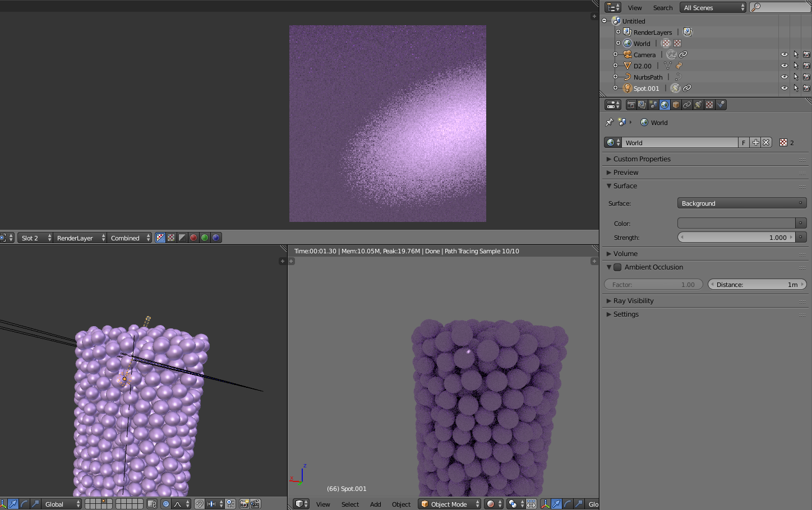Show blue channel in image editor
The height and width of the screenshot is (510, 812).
pos(216,238)
